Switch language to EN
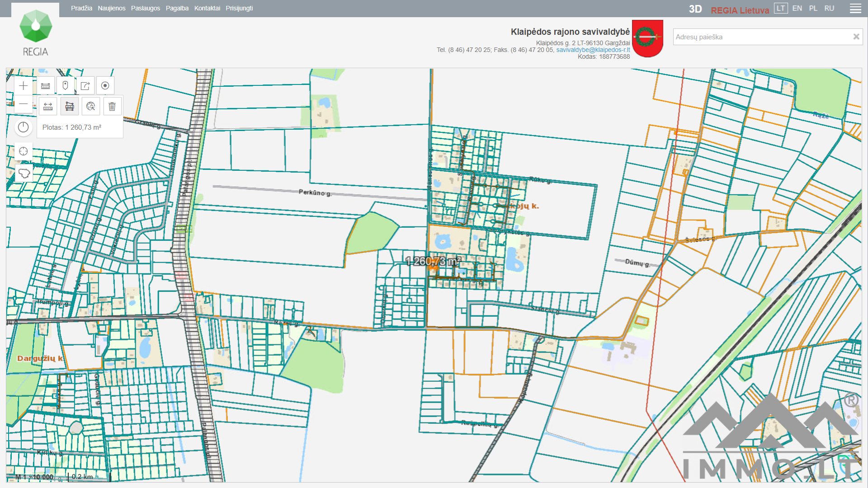 point(797,8)
